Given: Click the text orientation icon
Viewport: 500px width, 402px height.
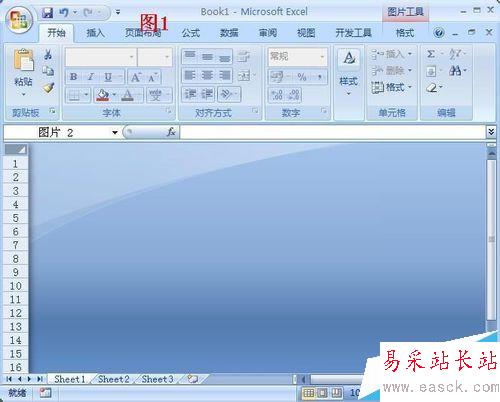Looking at the screenshot, I should (226, 95).
